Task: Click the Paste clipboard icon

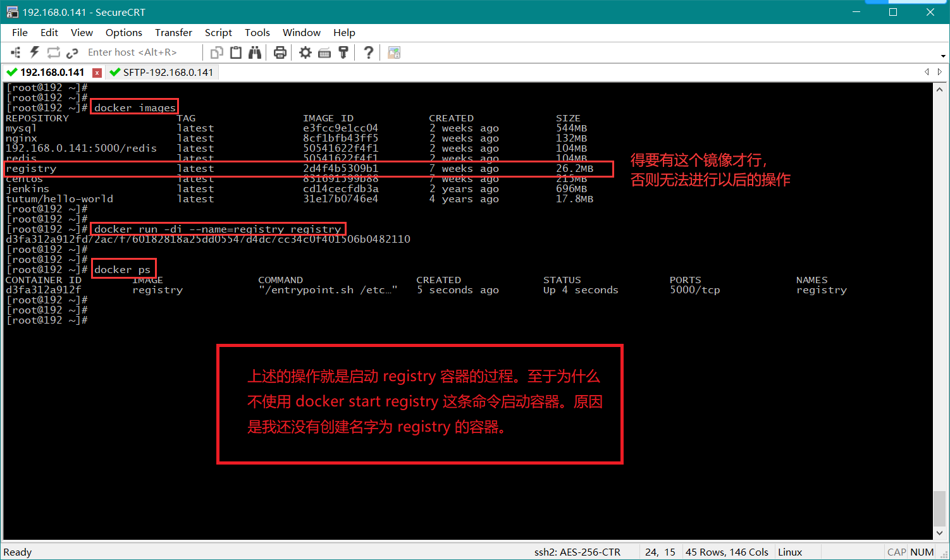Action: pos(236,52)
